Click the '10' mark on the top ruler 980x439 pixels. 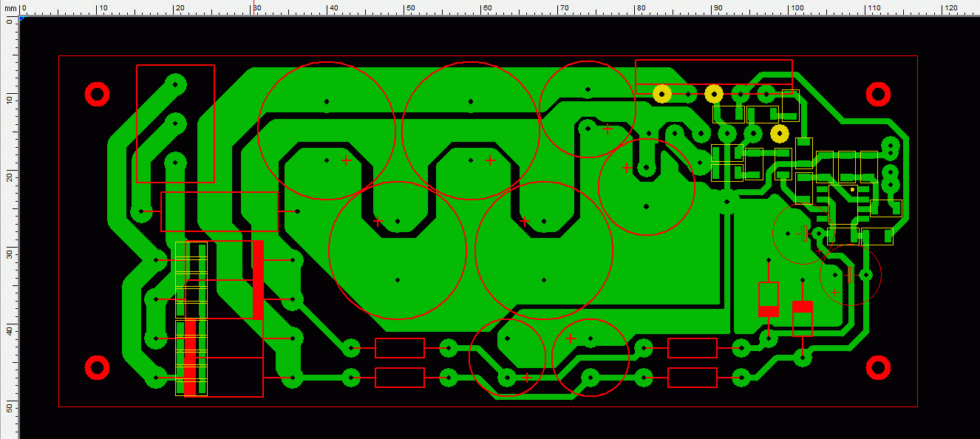coord(103,8)
